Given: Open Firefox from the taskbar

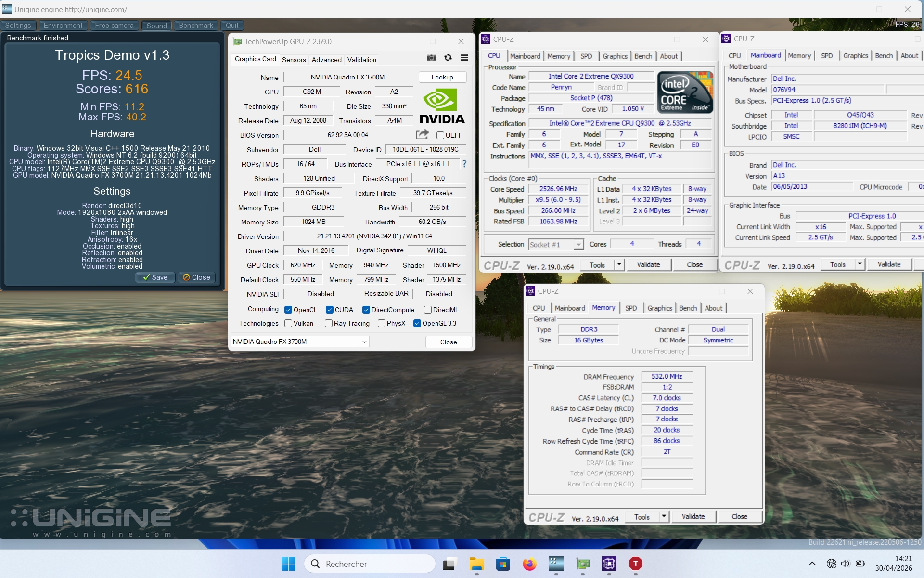Looking at the screenshot, I should pos(530,564).
